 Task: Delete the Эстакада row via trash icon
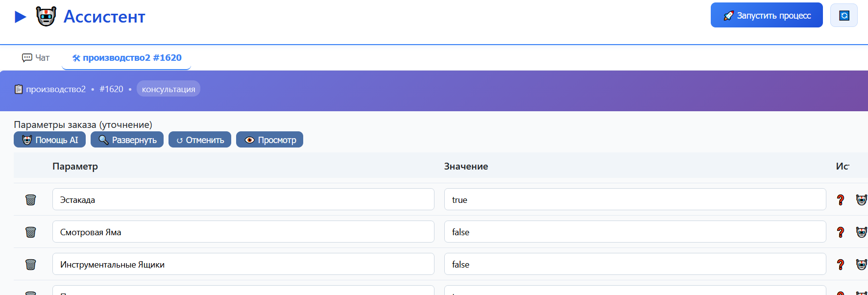coord(30,199)
